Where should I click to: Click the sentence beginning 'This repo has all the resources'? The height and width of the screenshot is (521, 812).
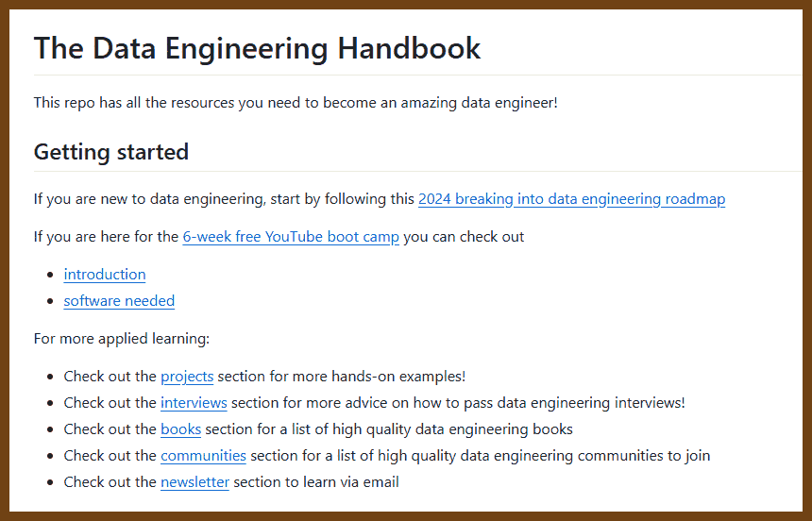(296, 103)
